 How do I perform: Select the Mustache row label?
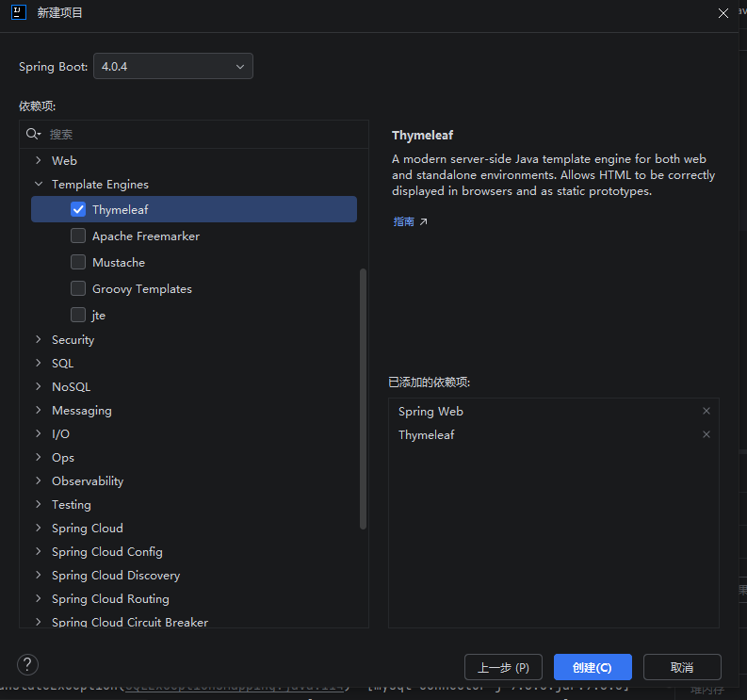click(119, 262)
